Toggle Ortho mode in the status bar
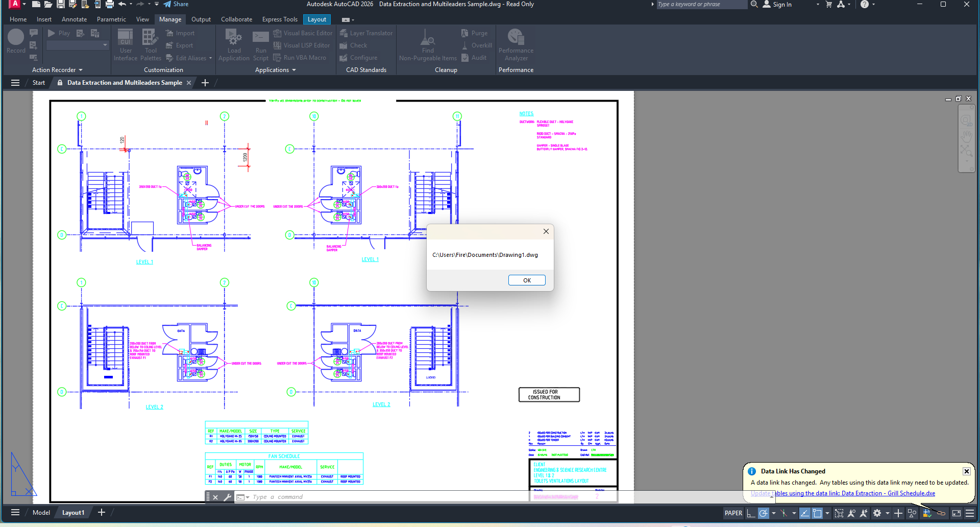980x527 pixels. pos(751,513)
